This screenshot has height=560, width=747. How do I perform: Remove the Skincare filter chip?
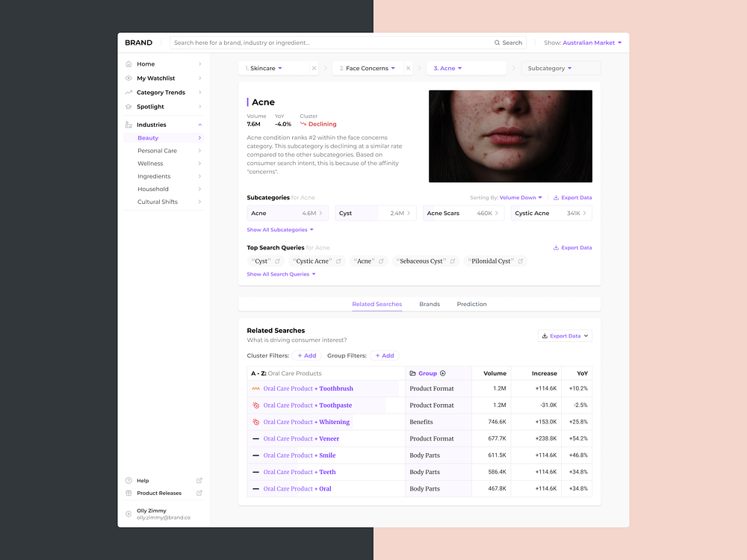313,67
